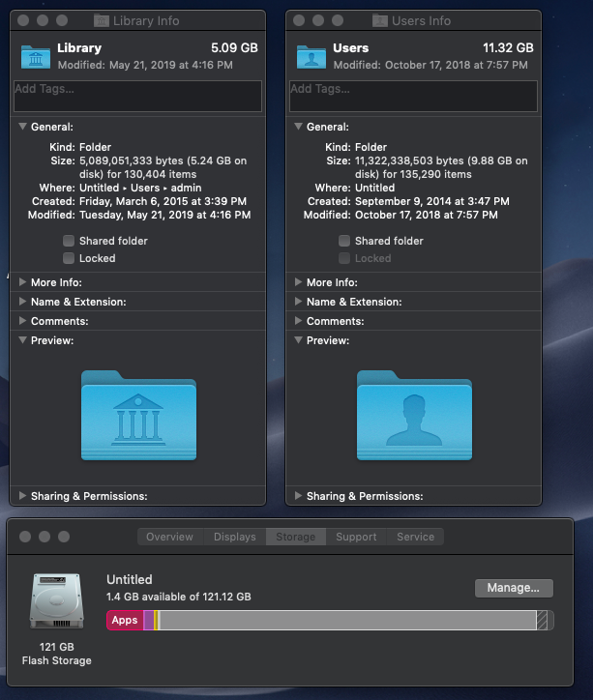593x700 pixels.
Task: Close the Users Info window
Action: tap(299, 20)
